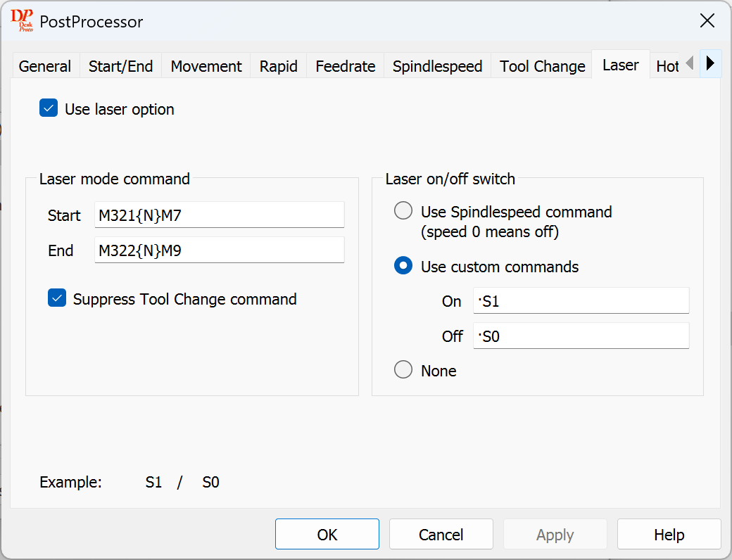Go to the Movement tab
Viewport: 732px width, 560px height.
click(206, 66)
